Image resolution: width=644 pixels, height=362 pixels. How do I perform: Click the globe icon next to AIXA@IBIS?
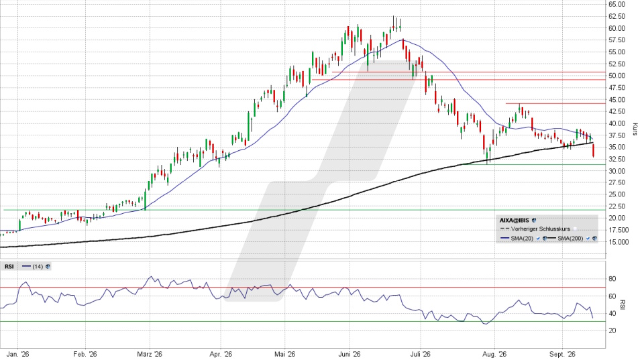tap(534, 221)
